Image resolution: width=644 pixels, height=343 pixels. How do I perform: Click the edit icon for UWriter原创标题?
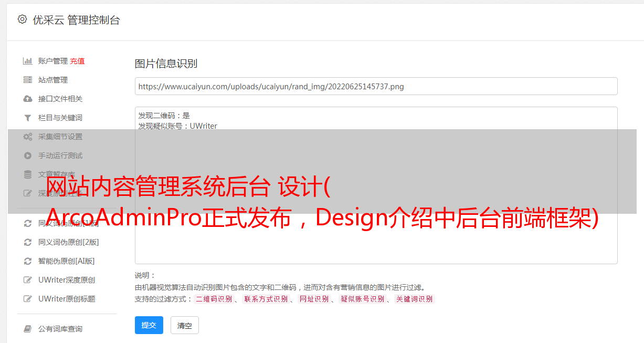[28, 299]
